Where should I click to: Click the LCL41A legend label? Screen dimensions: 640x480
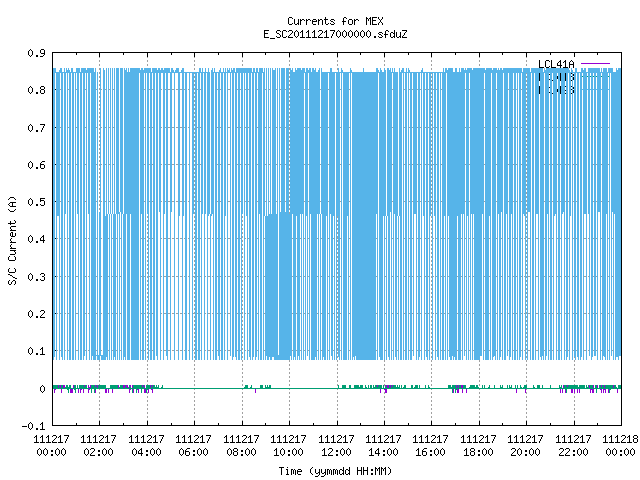pyautogui.click(x=556, y=64)
